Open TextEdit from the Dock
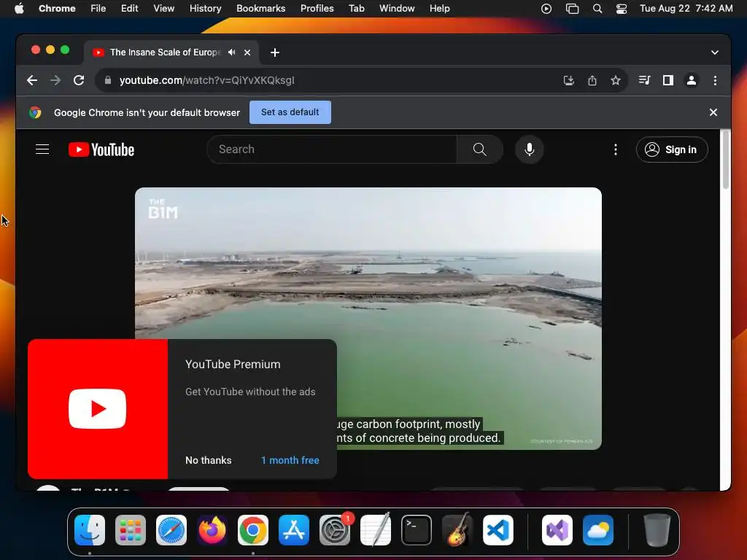 coord(376,530)
